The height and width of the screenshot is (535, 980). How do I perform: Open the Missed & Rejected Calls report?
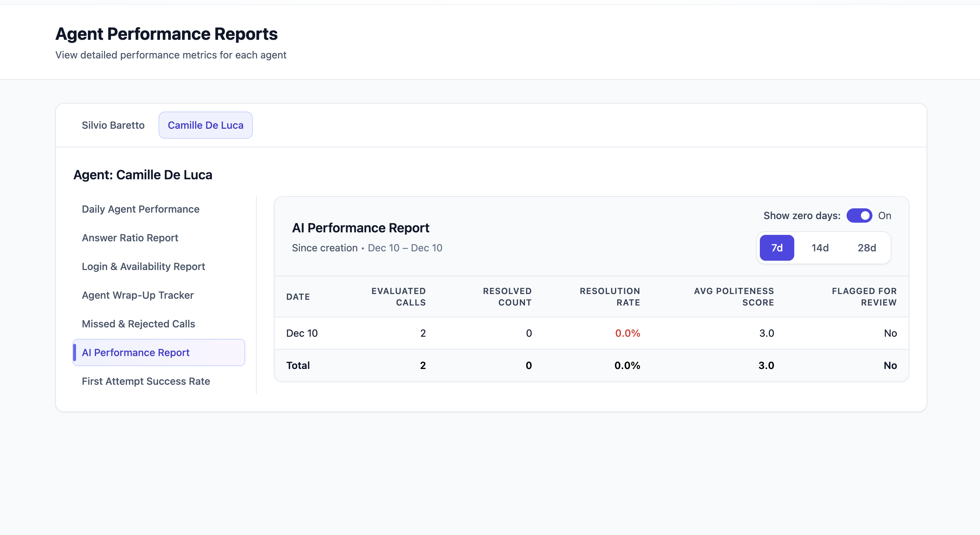138,324
